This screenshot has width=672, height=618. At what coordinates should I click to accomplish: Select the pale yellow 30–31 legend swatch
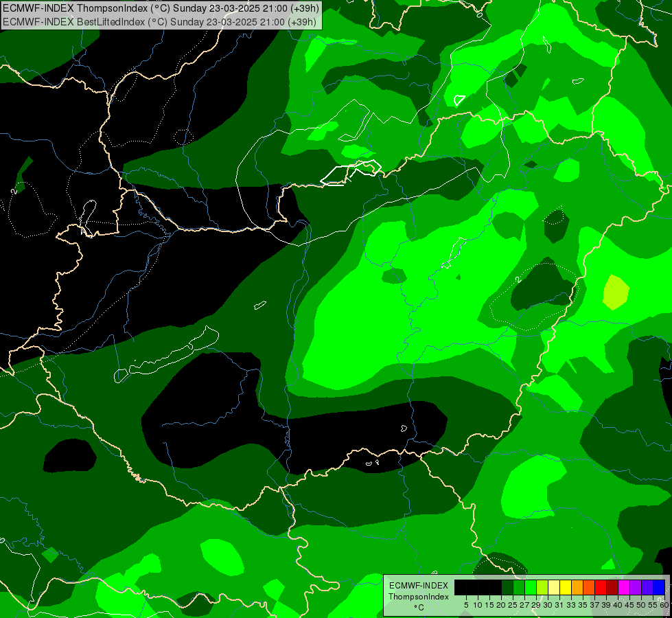(x=554, y=588)
